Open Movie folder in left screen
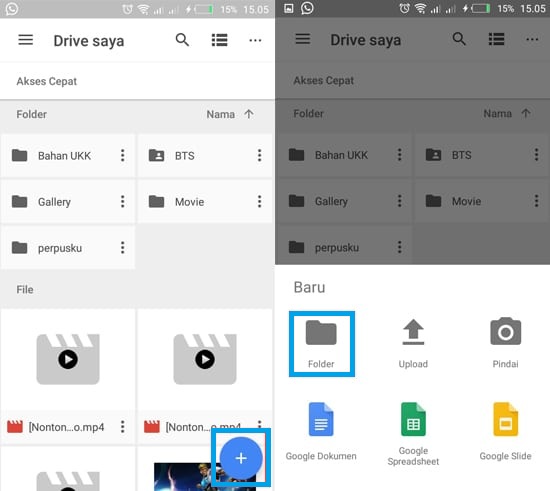The height and width of the screenshot is (491, 550). pyautogui.click(x=205, y=202)
